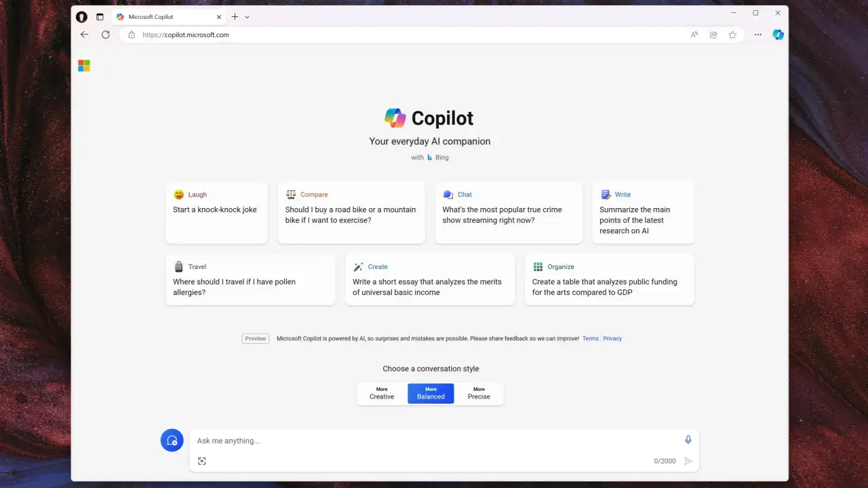The image size is (868, 488).
Task: Close the Microsoft Copilot tab
Action: [219, 17]
